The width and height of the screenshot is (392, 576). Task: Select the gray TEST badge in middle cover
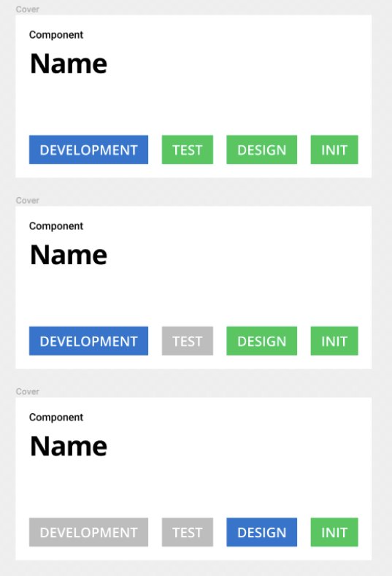tap(188, 341)
